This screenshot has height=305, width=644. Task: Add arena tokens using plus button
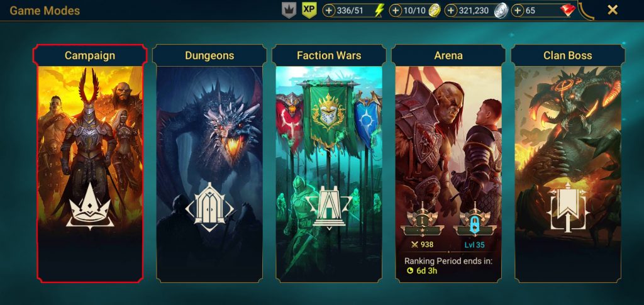[x=395, y=11]
